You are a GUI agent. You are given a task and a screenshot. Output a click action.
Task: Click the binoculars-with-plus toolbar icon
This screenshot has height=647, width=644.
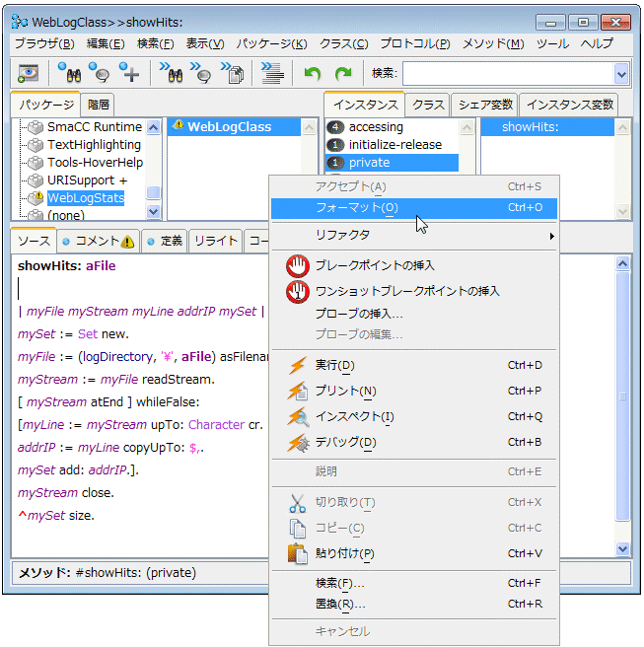[x=129, y=73]
